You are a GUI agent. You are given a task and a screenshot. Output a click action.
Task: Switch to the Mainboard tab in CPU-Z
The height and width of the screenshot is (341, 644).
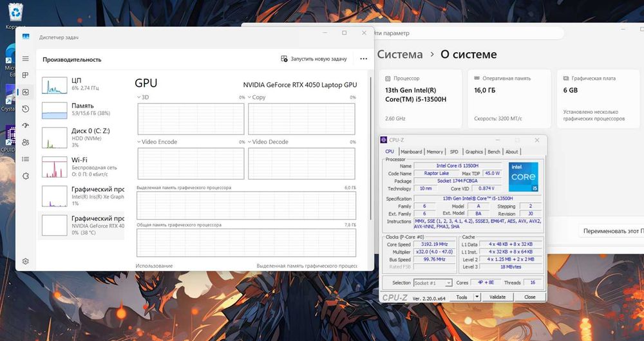(x=411, y=151)
